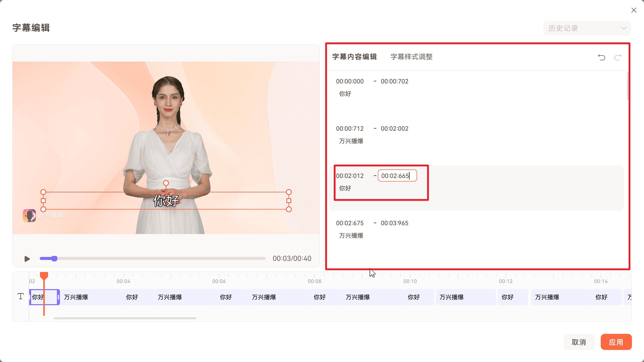Click the redo icon in subtitle panel
Viewport: 644px width, 362px height.
pos(618,57)
